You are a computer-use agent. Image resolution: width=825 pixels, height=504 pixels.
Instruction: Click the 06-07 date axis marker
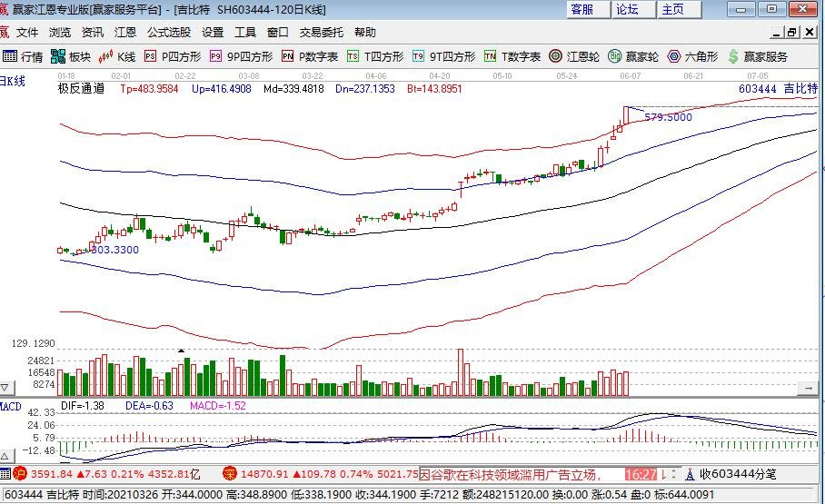pyautogui.click(x=630, y=75)
